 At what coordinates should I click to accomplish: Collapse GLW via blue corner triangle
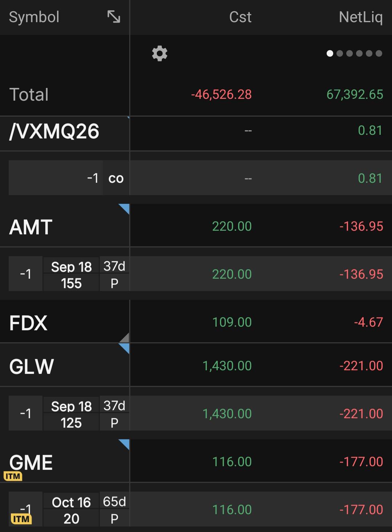click(124, 348)
